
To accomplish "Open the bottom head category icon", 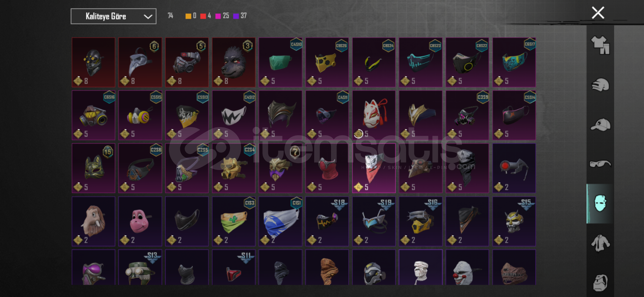I will coord(600,282).
